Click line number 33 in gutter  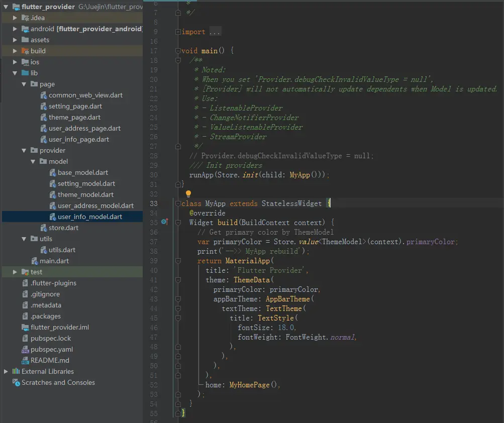tap(154, 203)
